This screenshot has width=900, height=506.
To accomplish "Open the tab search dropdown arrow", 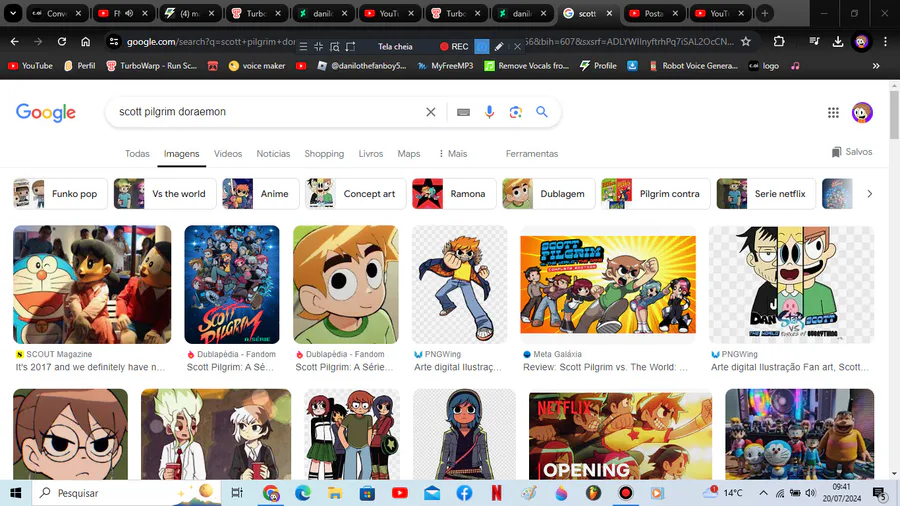I will 13,13.
